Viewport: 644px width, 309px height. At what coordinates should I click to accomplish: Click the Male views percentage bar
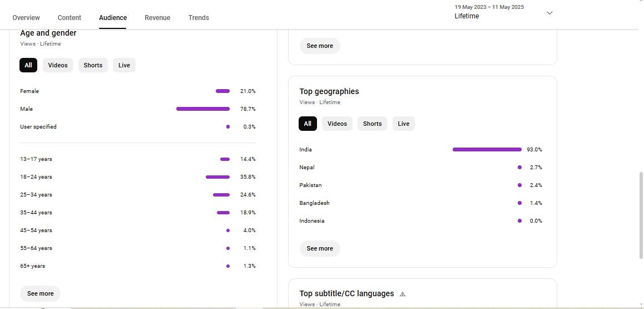(202, 109)
